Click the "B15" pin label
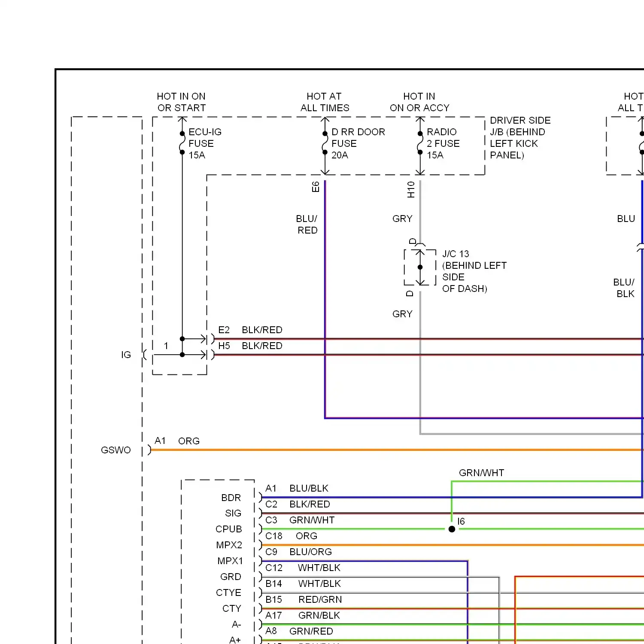This screenshot has width=644, height=644. (x=273, y=600)
